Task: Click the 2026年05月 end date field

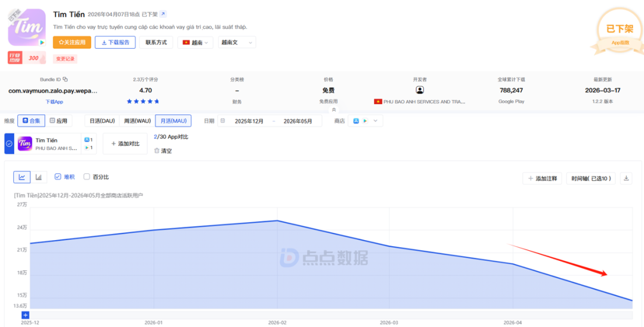Action: [x=298, y=121]
